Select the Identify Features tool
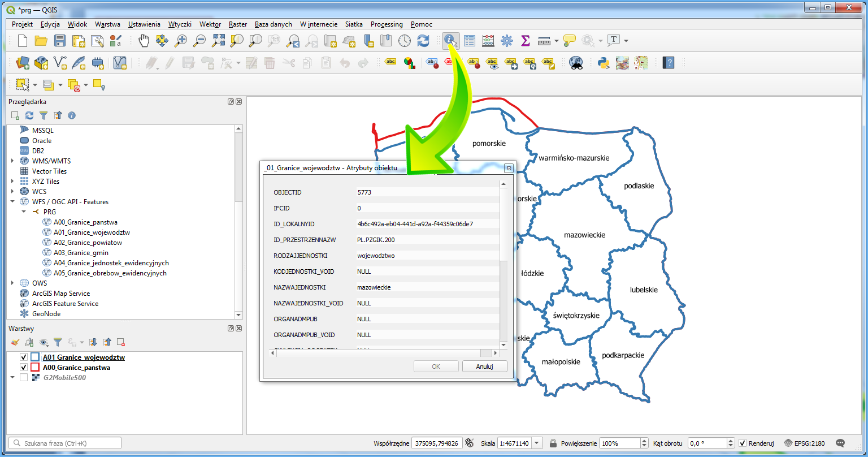Viewport: 868px width, 457px height. pyautogui.click(x=450, y=41)
